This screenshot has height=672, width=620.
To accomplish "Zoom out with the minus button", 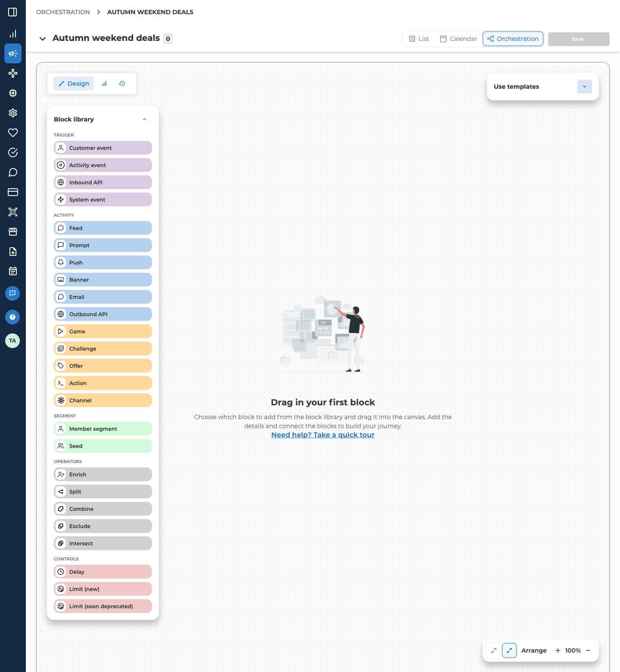I will point(588,650).
